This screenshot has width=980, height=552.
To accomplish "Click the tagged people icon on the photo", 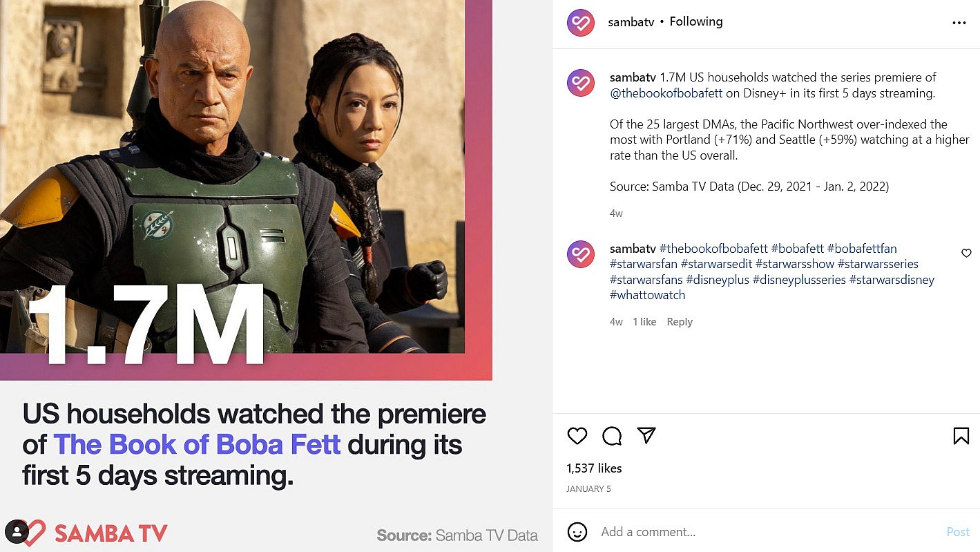I will point(17,531).
